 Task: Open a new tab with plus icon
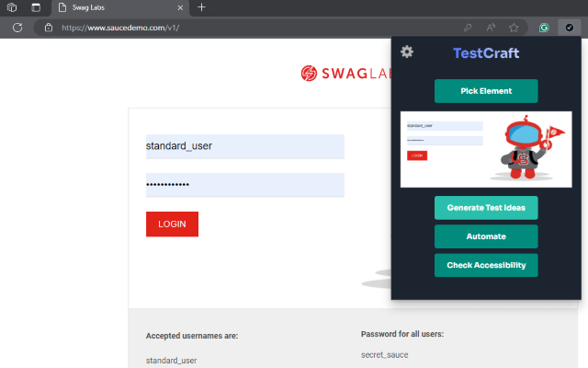(x=201, y=7)
